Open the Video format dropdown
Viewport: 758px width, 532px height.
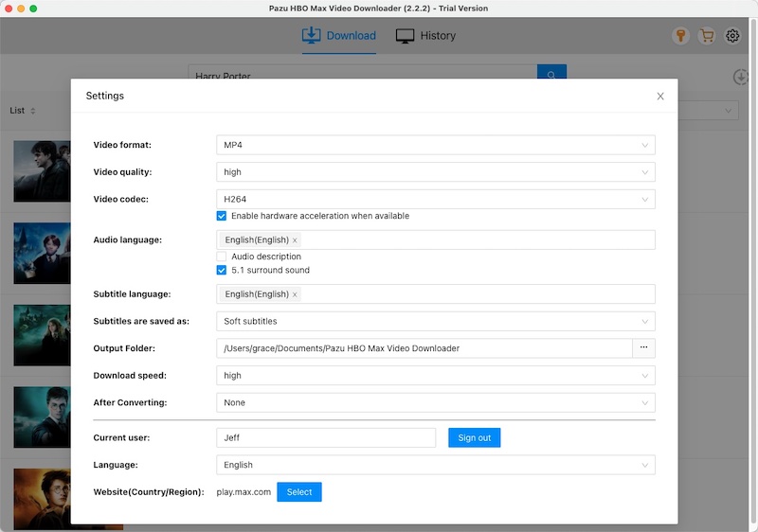(436, 145)
